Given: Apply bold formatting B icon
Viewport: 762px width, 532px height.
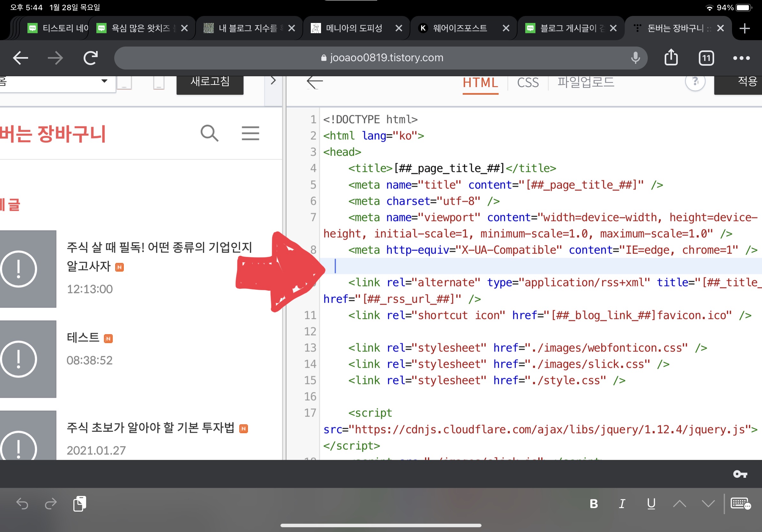Looking at the screenshot, I should pos(594,504).
